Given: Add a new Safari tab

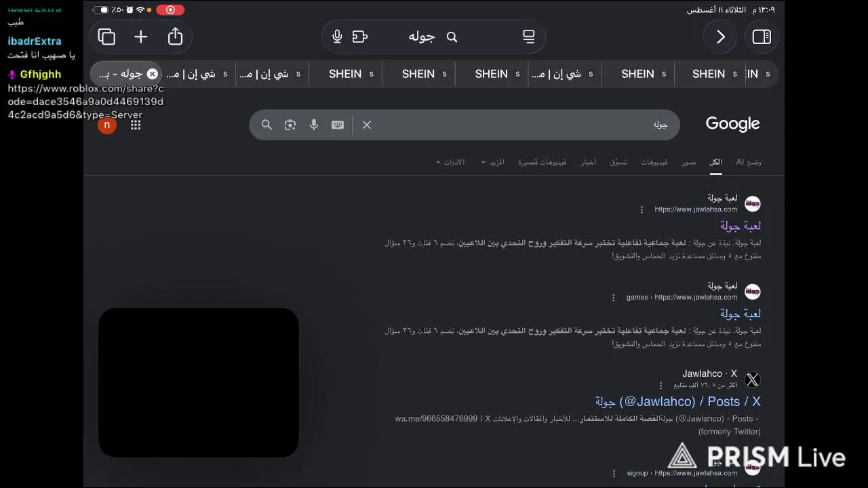Looking at the screenshot, I should [141, 37].
